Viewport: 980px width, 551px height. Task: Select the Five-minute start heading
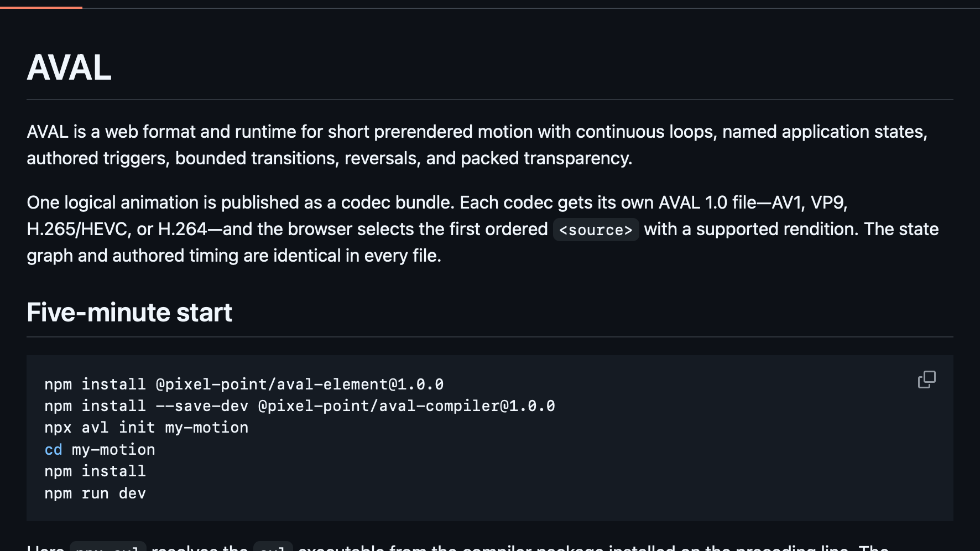pos(129,313)
